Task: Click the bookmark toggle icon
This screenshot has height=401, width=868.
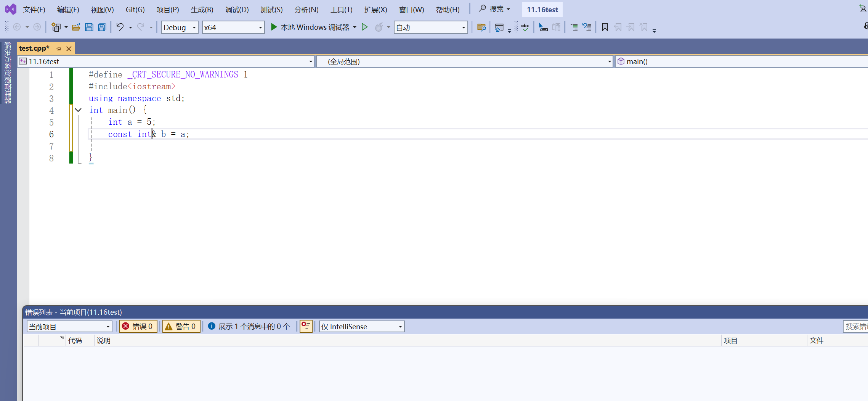Action: [605, 27]
